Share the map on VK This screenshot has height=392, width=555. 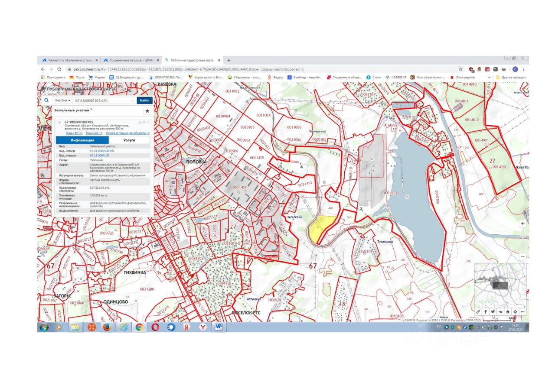coord(500,311)
